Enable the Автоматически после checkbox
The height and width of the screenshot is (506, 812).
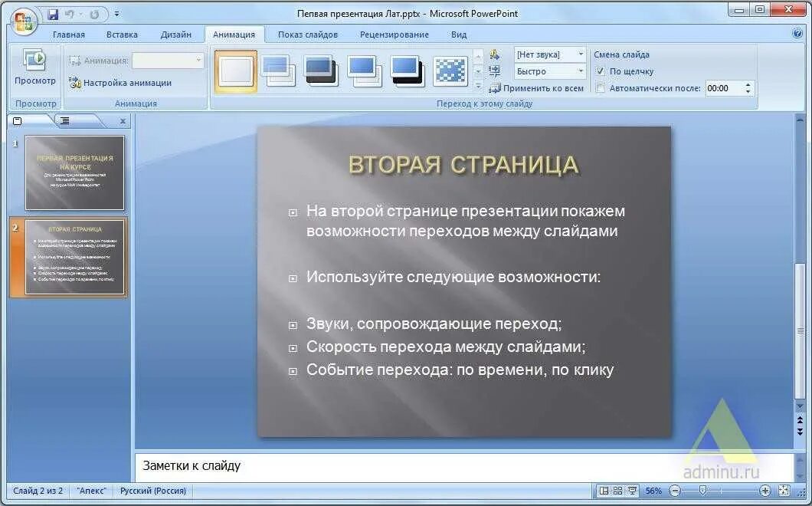coord(601,88)
